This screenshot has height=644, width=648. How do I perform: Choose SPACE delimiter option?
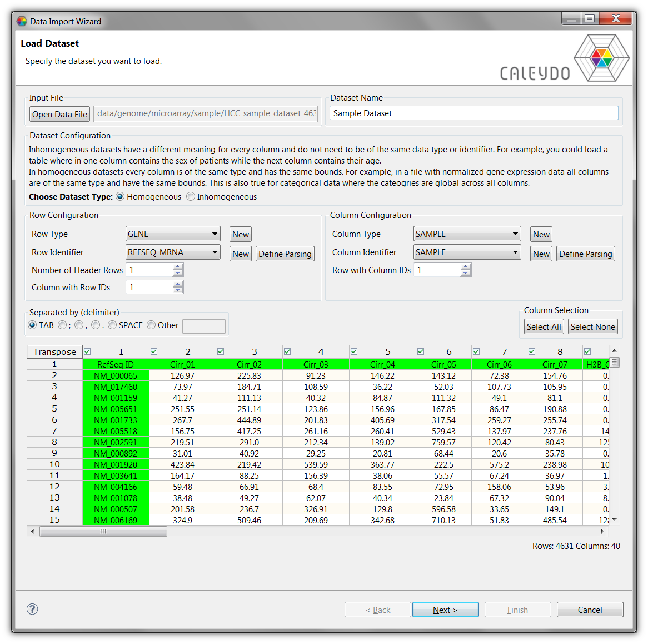click(x=112, y=325)
